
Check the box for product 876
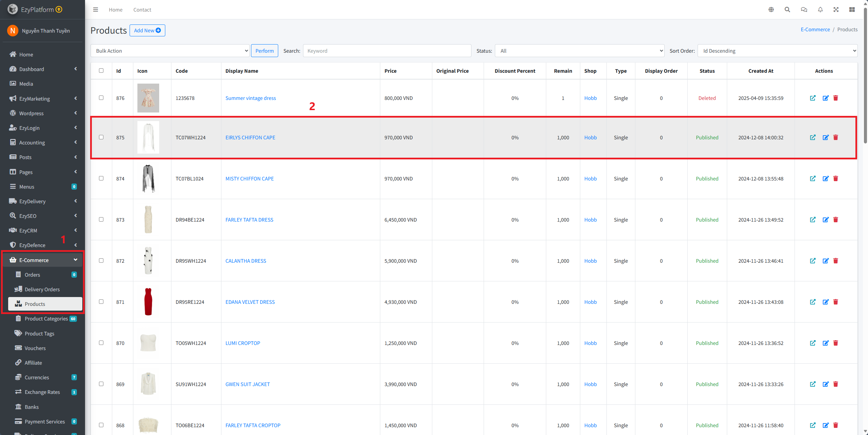coord(101,98)
